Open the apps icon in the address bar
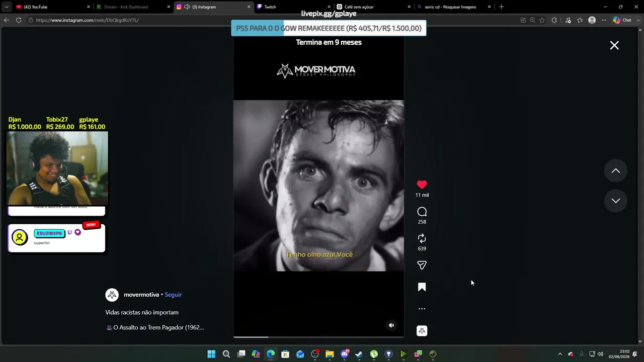Image resolution: width=644 pixels, height=362 pixels. click(x=523, y=20)
